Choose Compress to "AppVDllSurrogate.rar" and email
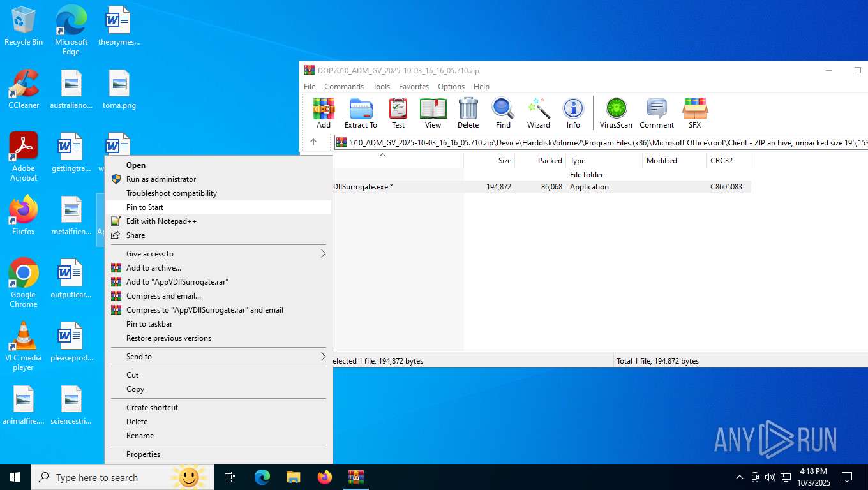 click(x=218, y=310)
